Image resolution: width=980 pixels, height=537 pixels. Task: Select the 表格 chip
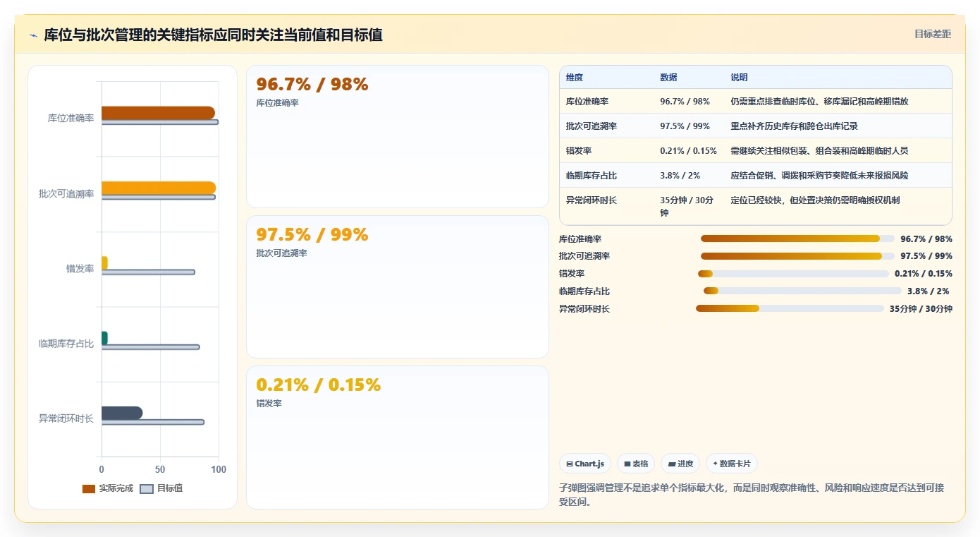(x=636, y=464)
